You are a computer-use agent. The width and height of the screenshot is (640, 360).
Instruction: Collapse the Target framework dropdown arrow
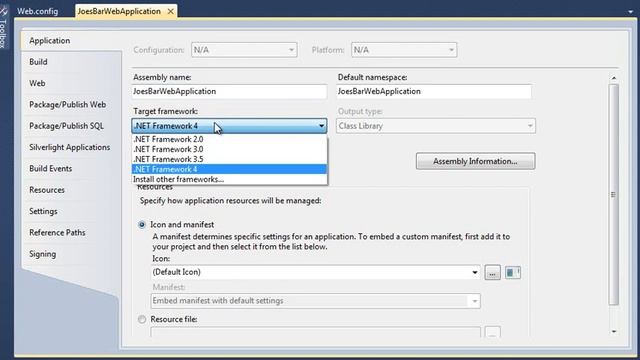click(321, 126)
